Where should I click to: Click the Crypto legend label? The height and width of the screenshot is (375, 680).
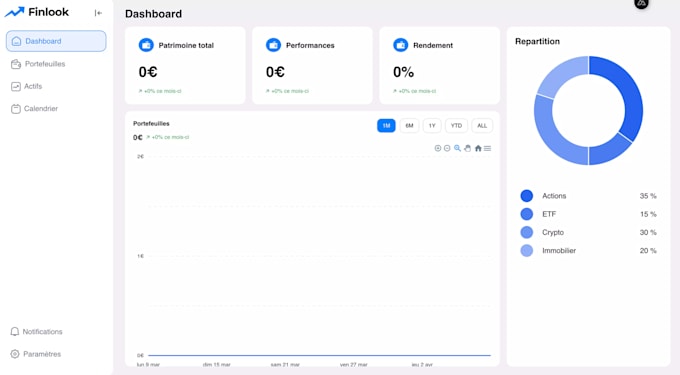click(x=553, y=232)
